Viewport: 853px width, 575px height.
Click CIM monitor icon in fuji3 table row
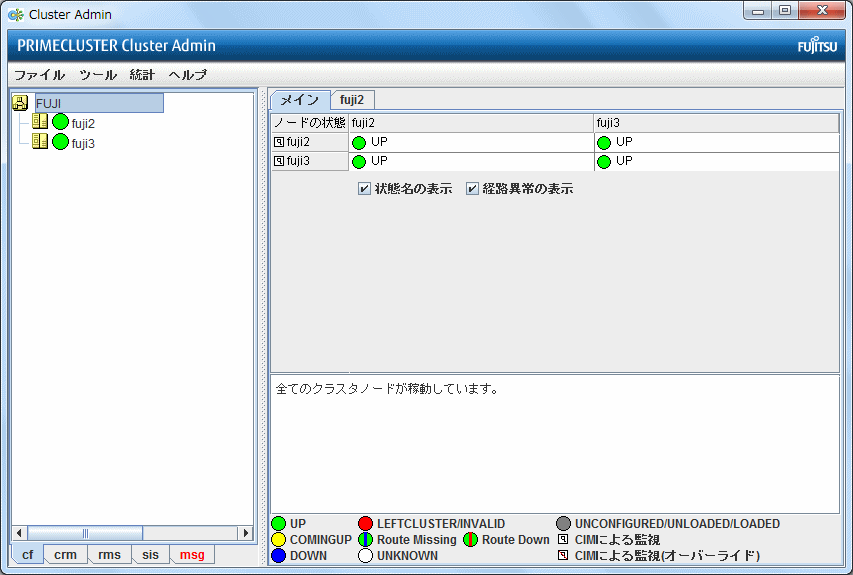click(279, 161)
